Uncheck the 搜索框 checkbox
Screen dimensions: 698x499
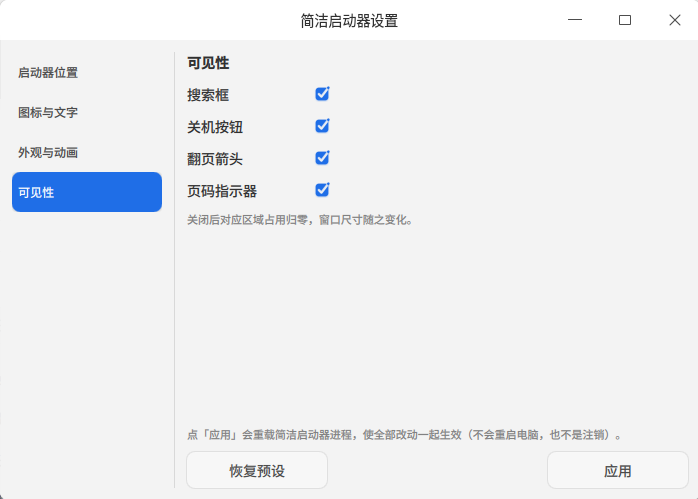(322, 94)
